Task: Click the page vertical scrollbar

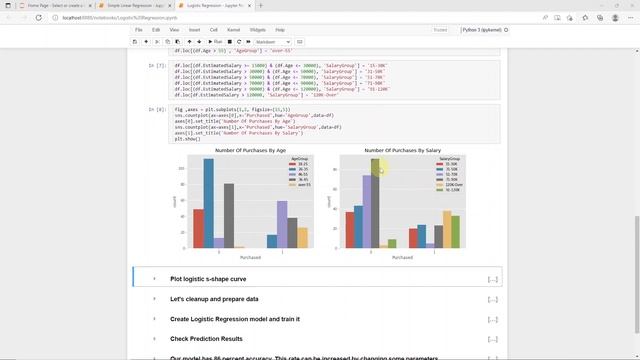Action: 637,274
